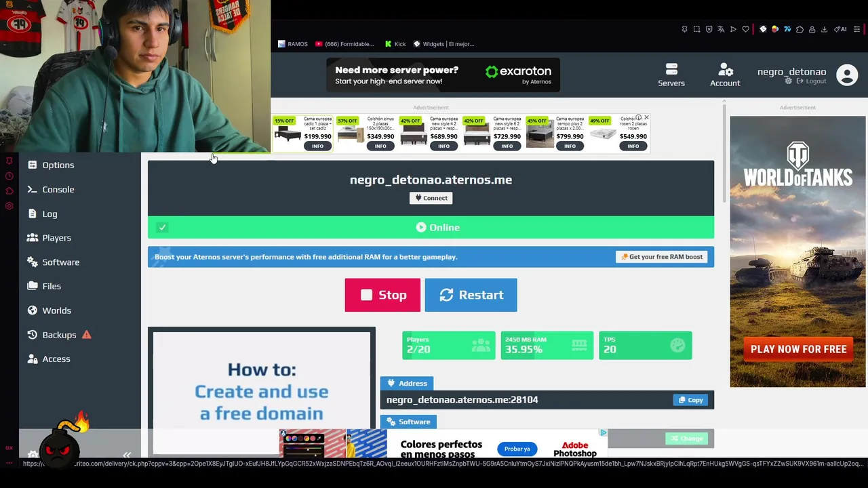Open the Options page in sidebar
Screen dimensions: 868x488
51,165
